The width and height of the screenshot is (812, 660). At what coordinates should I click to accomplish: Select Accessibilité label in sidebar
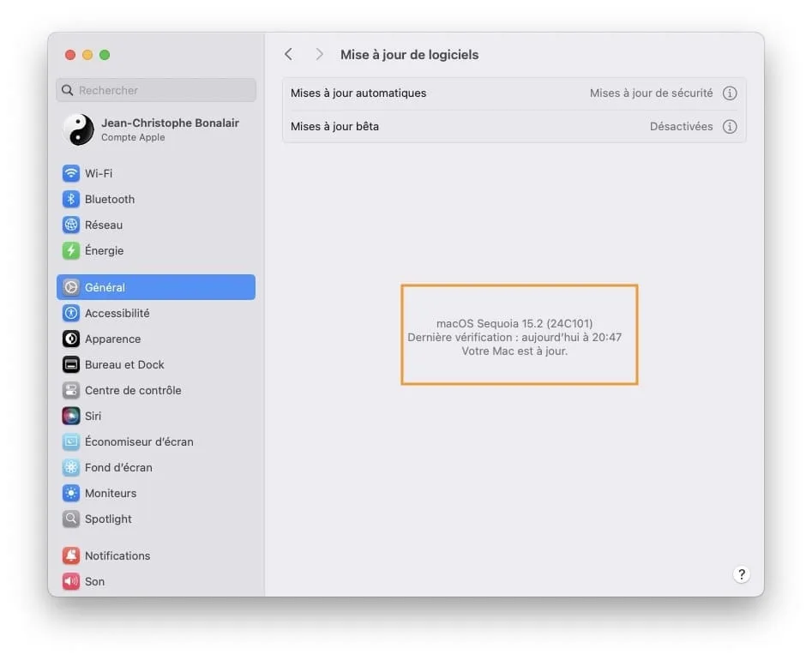click(x=117, y=313)
